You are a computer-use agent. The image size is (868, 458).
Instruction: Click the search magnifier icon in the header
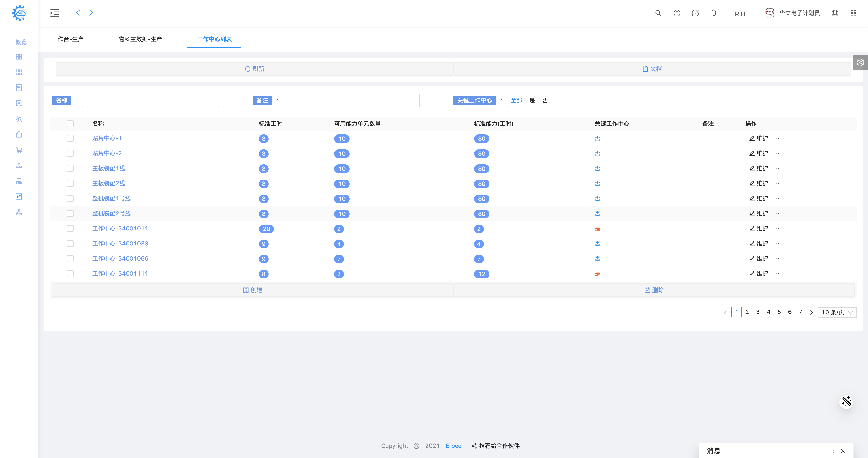pos(658,13)
